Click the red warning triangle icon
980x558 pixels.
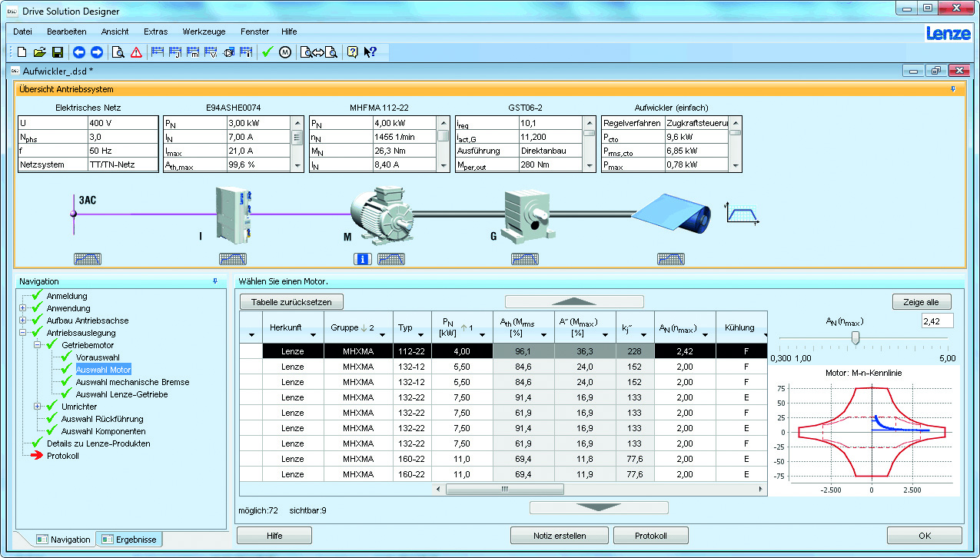point(136,52)
